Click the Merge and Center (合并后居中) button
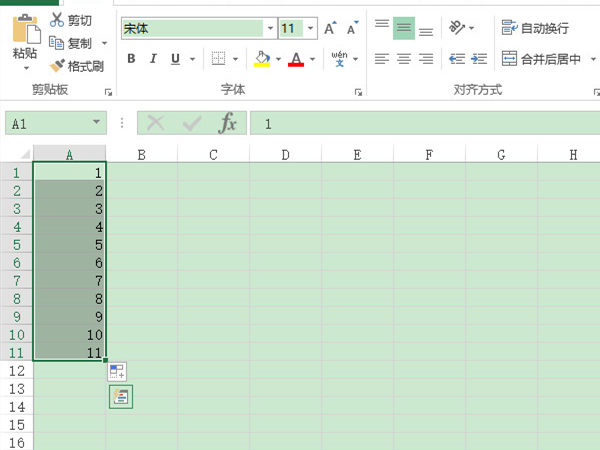 pos(543,59)
